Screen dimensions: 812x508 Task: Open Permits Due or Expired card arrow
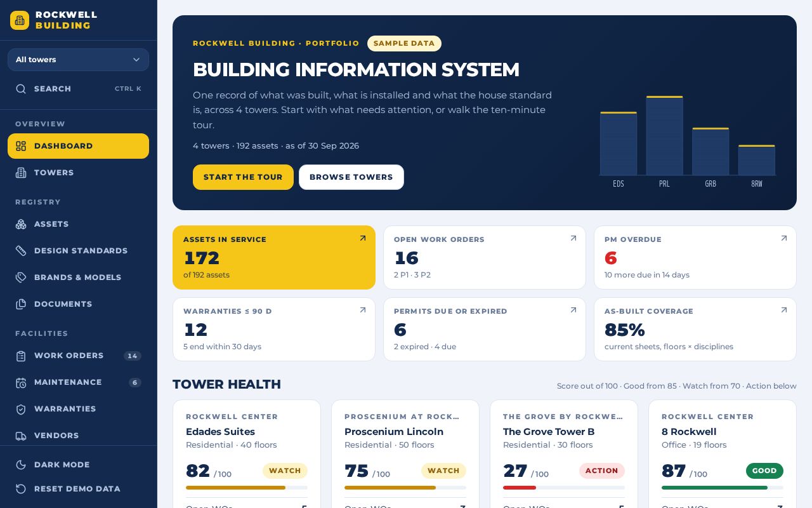click(573, 311)
